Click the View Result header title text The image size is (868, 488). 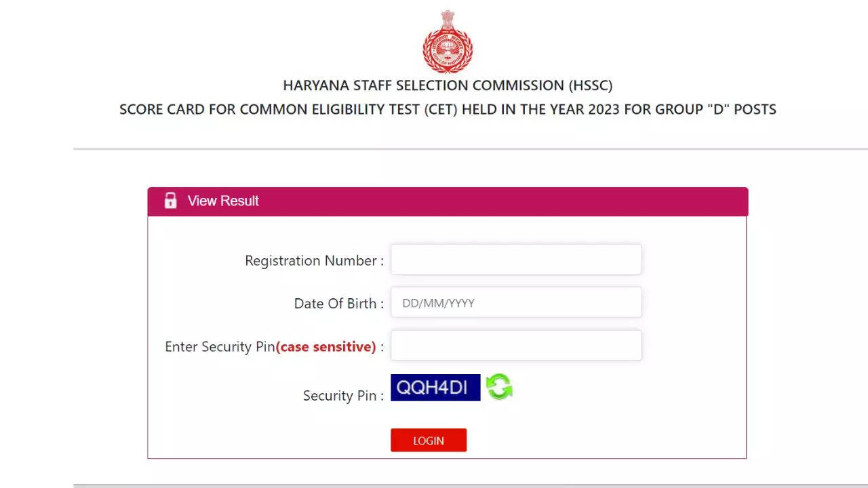223,201
